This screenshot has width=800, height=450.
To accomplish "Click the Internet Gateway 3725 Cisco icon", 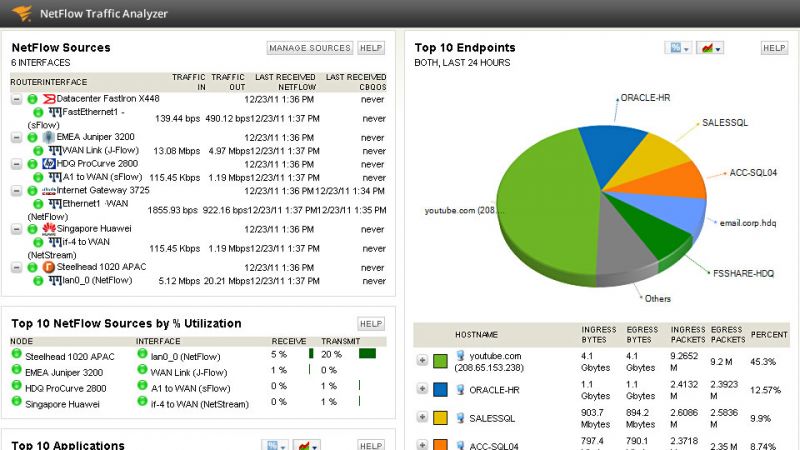I will coord(48,191).
